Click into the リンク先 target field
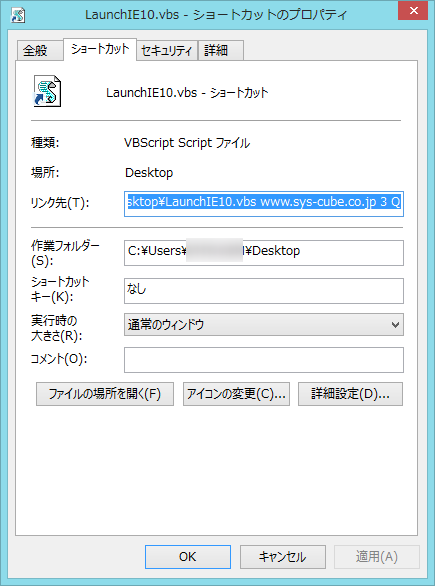 coord(264,204)
